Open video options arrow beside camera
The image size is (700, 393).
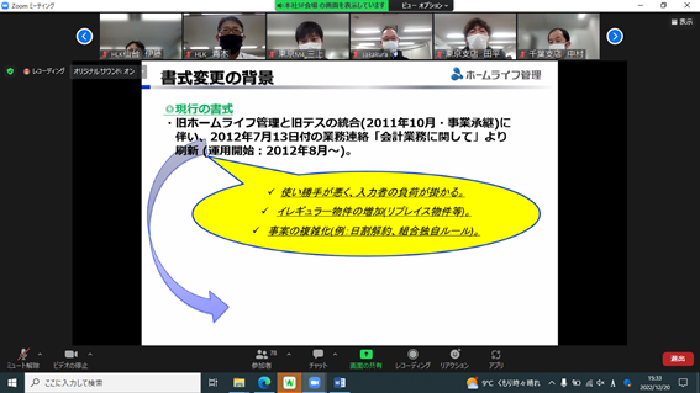[90, 354]
